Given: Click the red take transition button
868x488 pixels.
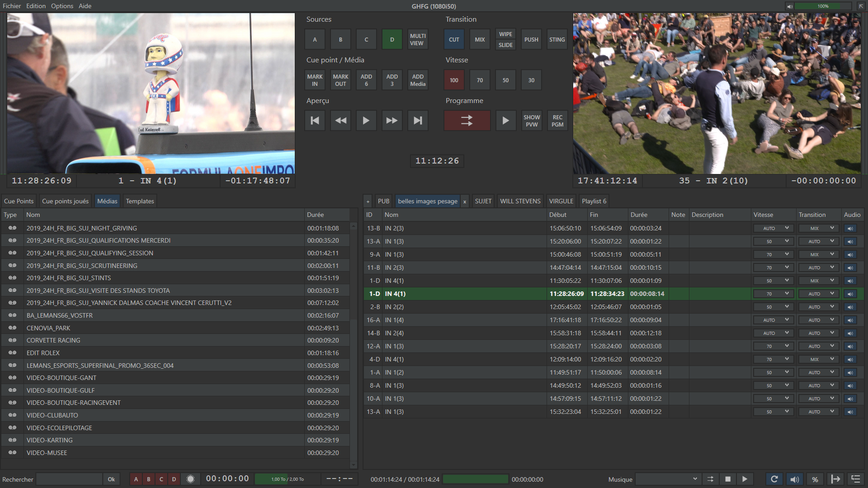Looking at the screenshot, I should (467, 121).
